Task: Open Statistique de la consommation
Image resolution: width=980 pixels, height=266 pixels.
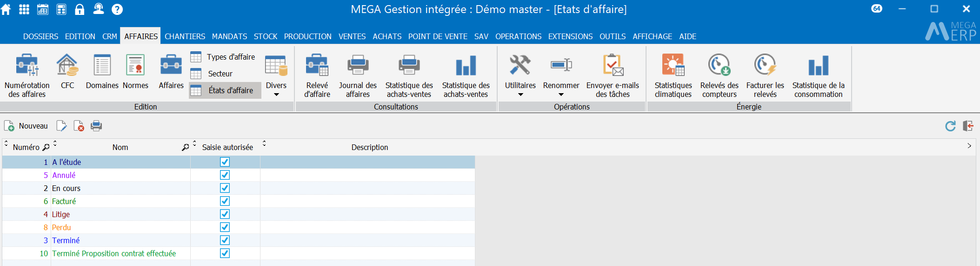Action: click(x=818, y=76)
